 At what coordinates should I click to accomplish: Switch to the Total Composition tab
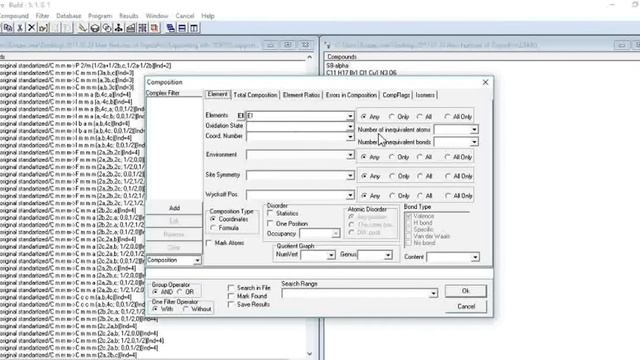tap(255, 95)
